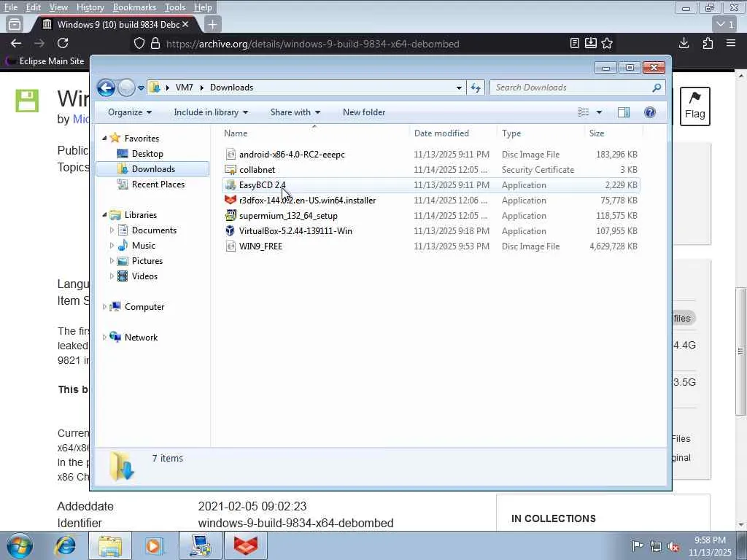The image size is (747, 560).
Task: Open Desktop under Favorites
Action: click(147, 154)
